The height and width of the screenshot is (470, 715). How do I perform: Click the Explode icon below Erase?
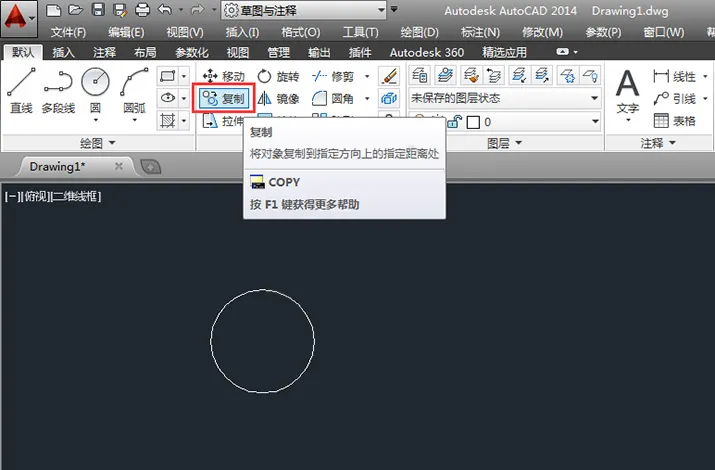pos(389,98)
